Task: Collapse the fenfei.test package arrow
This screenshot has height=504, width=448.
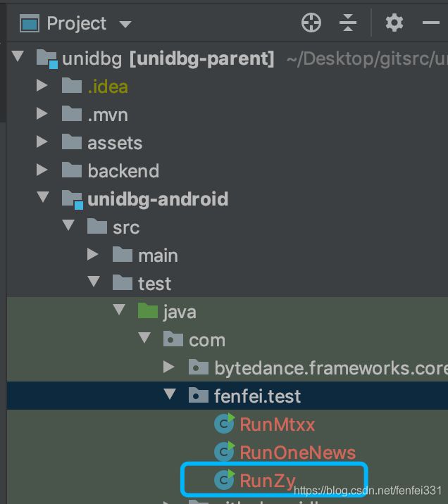Action: tap(170, 394)
